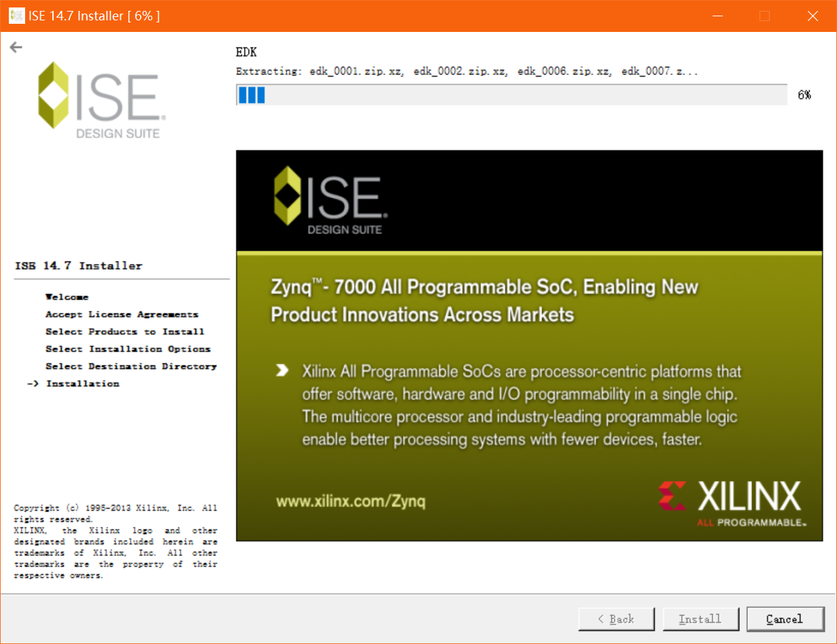Click the installation progress bar

tap(513, 95)
